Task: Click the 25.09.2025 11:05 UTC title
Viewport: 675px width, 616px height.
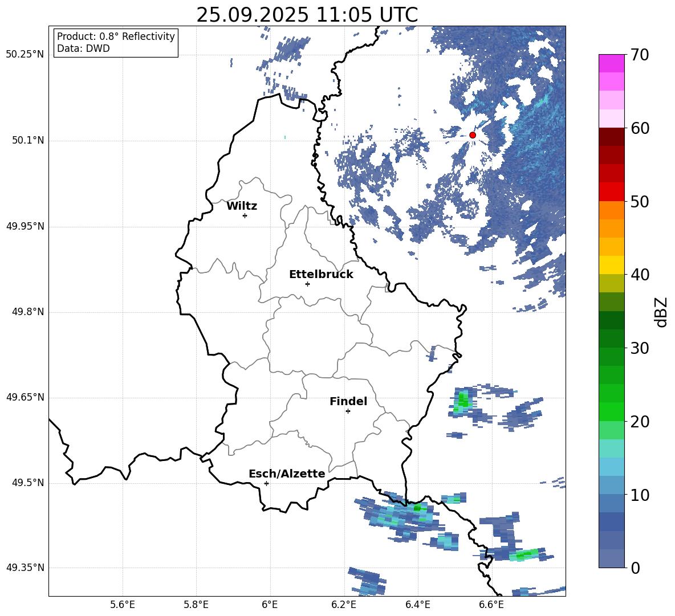Action: click(307, 15)
